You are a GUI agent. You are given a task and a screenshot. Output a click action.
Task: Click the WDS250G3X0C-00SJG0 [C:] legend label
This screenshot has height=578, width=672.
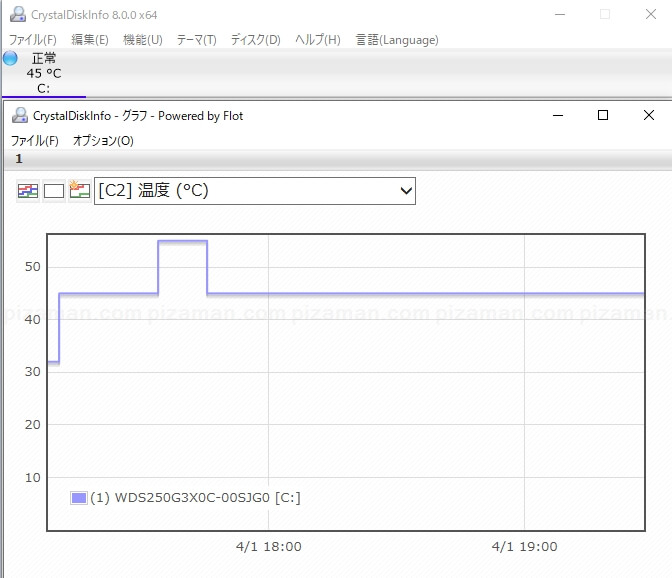195,498
